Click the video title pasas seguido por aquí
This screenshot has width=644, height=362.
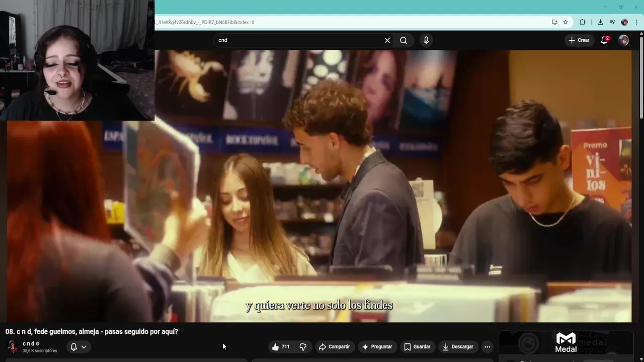(91, 332)
